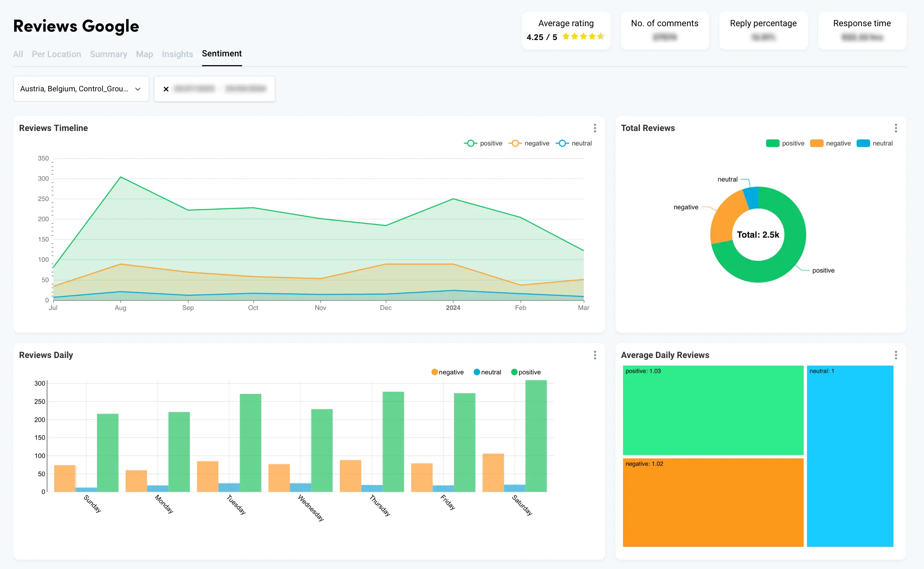The height and width of the screenshot is (569, 924).
Task: Open the Per Location tab
Action: coord(56,54)
